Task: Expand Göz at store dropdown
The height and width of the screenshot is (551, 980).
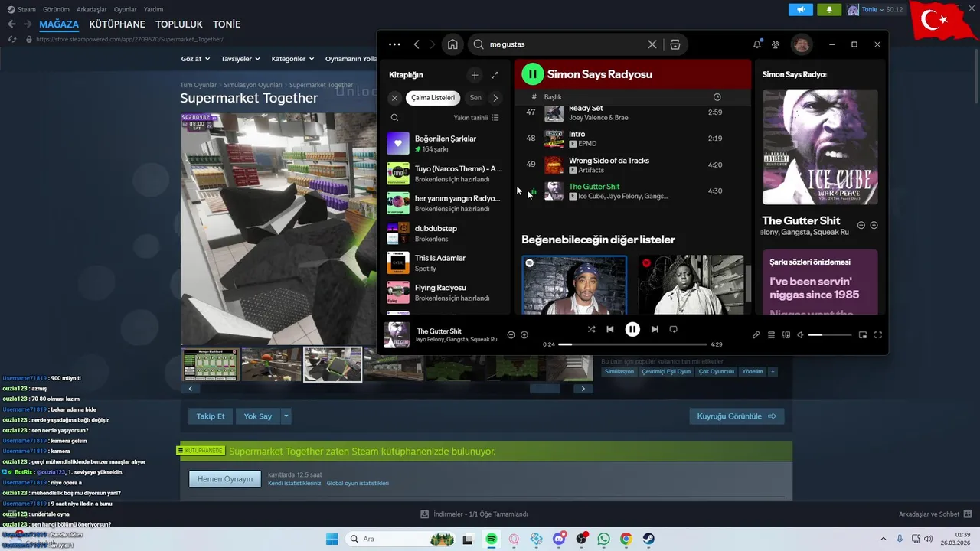Action: coord(195,59)
